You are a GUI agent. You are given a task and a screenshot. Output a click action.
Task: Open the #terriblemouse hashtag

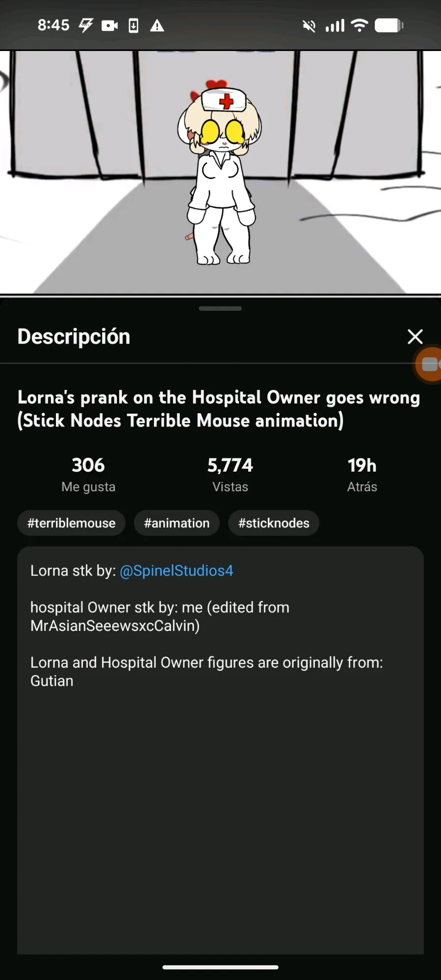coord(72,523)
